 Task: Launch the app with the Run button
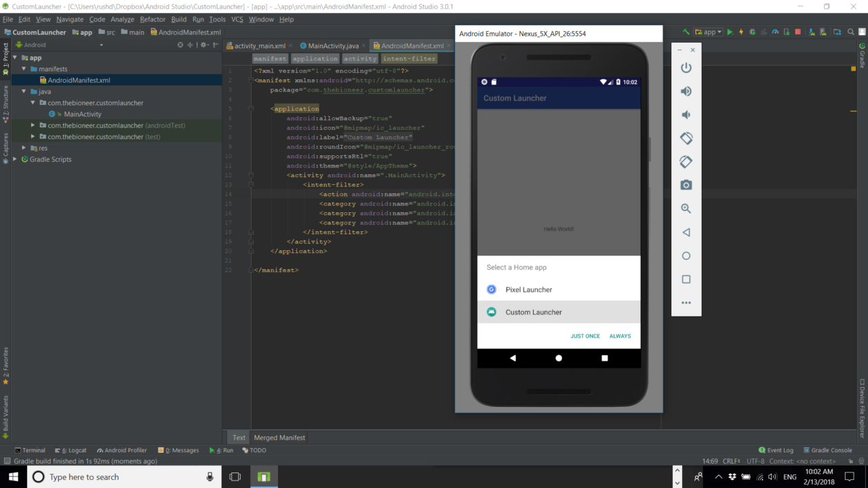730,31
